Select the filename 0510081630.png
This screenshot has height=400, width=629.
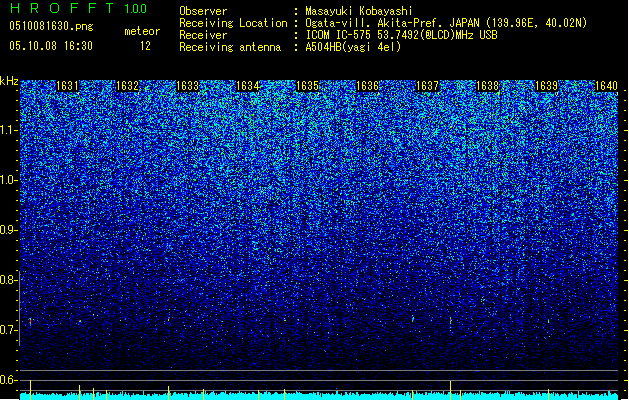[51, 26]
